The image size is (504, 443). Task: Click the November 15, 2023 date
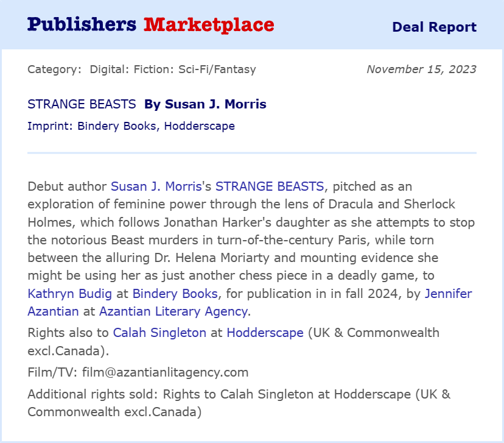421,69
